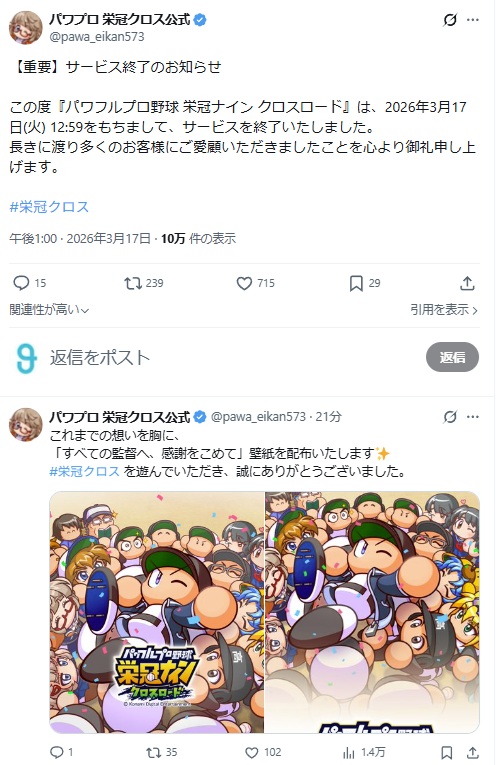Open the @pawa_eikan573 handle under main post name
This screenshot has width=497, height=765.
tap(97, 37)
